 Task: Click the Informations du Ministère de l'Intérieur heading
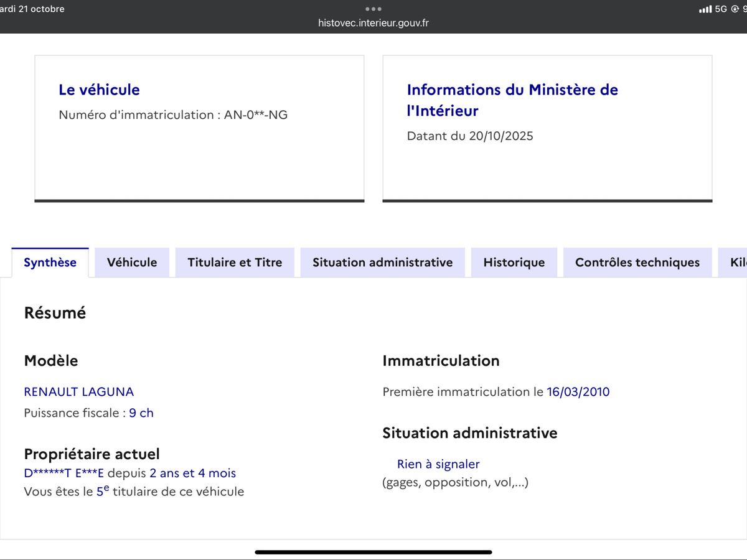pyautogui.click(x=512, y=100)
